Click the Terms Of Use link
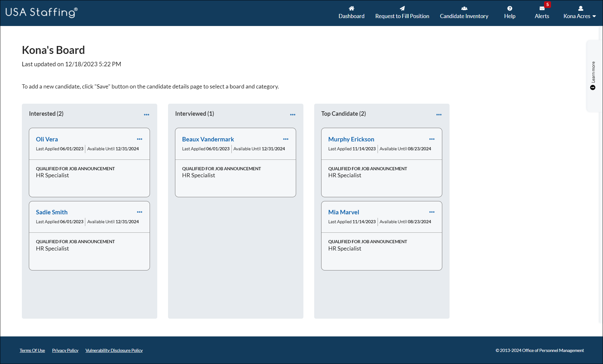Viewport: 603px width, 364px height. (32, 350)
